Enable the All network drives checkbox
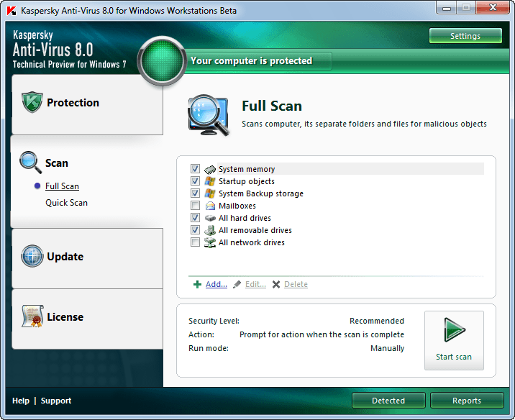This screenshot has width=515, height=420. [195, 242]
